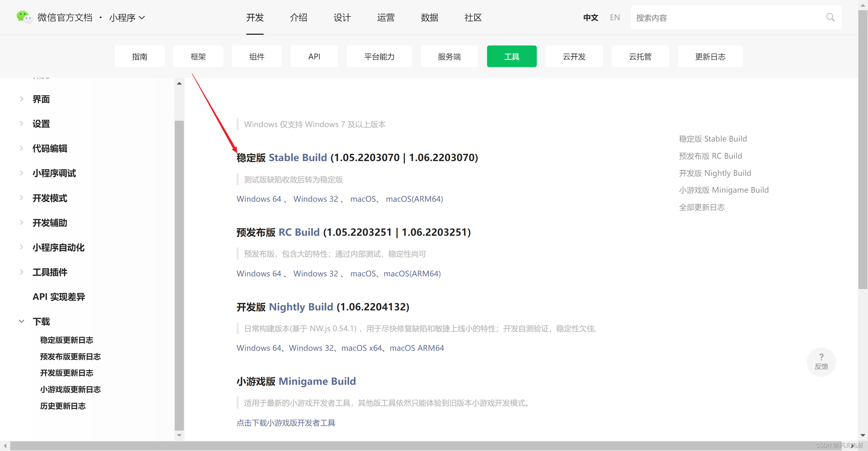Click 点击下载小游戏版开发者工具 link
This screenshot has width=868, height=451.
pyautogui.click(x=286, y=423)
